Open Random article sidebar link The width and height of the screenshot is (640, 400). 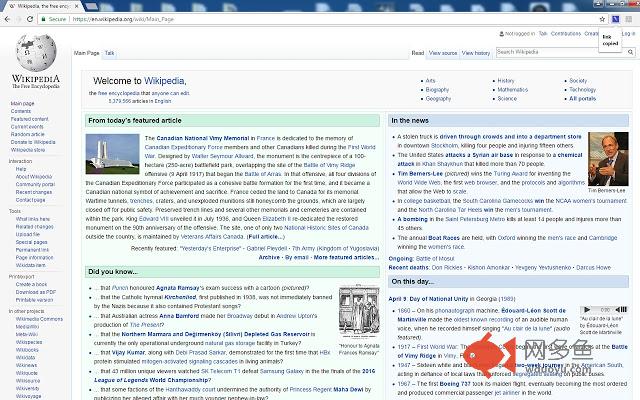27,134
